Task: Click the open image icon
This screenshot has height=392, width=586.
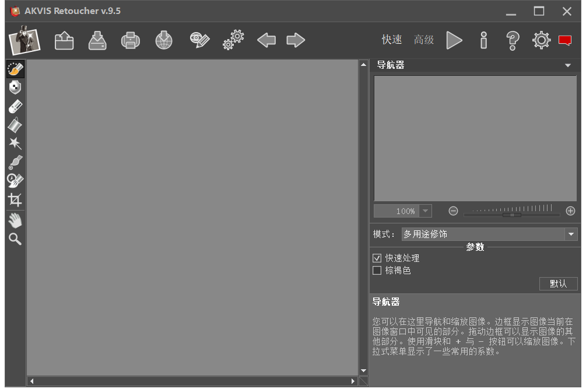Action: tap(64, 40)
